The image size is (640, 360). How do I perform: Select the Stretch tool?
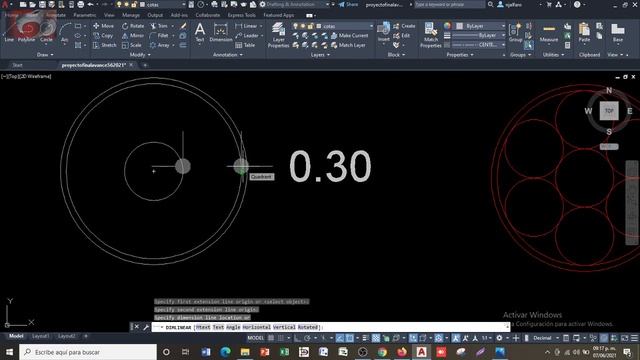[104, 45]
